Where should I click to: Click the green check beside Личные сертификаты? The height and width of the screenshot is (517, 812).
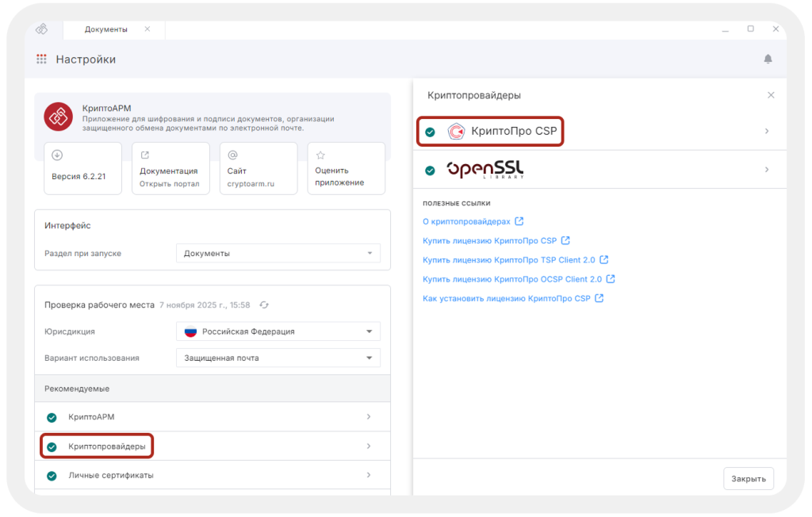click(52, 475)
